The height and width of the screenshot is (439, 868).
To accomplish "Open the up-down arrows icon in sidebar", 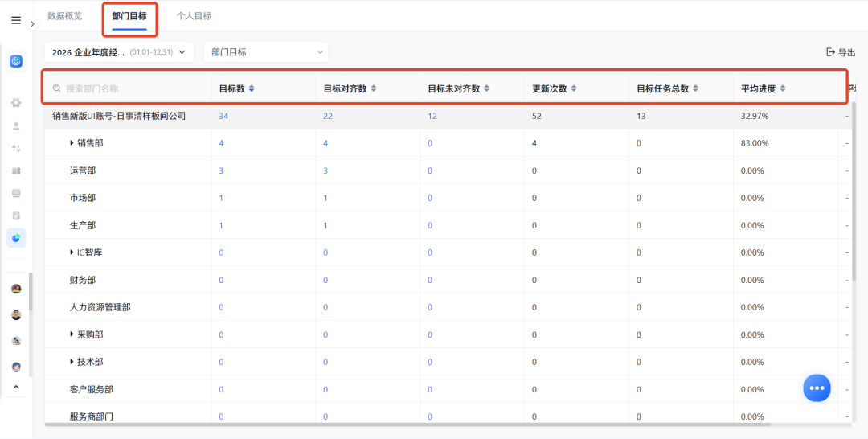I will click(x=16, y=149).
